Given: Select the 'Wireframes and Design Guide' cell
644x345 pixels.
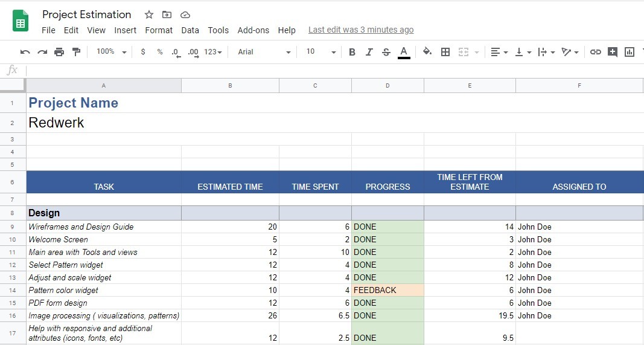Looking at the screenshot, I should [103, 227].
